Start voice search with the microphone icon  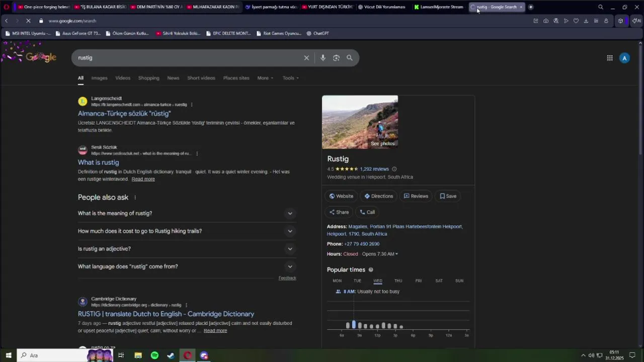pos(323,58)
